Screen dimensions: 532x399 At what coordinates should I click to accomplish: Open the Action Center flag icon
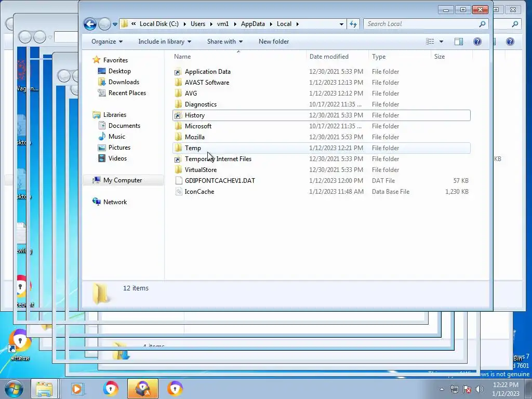[x=467, y=389]
